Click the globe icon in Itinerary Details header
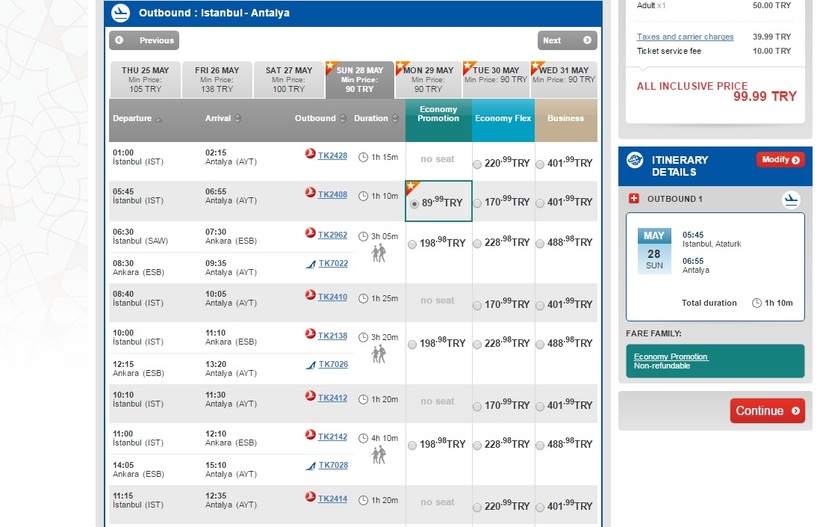Image resolution: width=820 pixels, height=527 pixels. pos(635,160)
